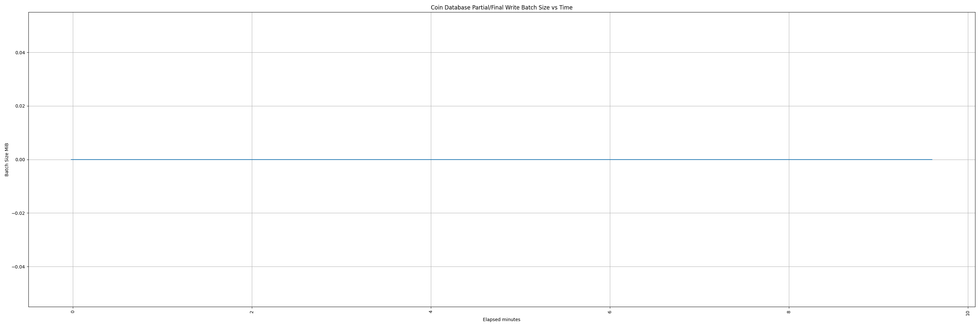The height and width of the screenshot is (327, 980).
Task: Select the 0.02 y-axis tick label
Action: (20, 106)
